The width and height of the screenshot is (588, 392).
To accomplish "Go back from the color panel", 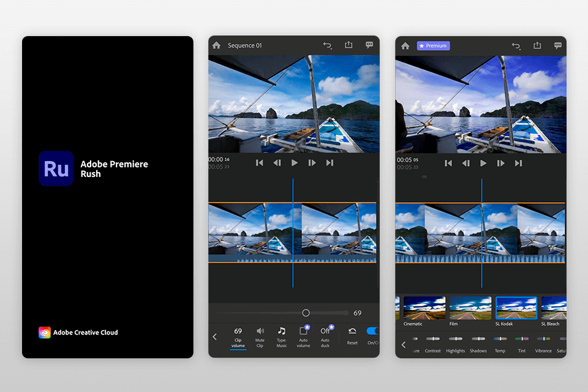I will [x=404, y=344].
